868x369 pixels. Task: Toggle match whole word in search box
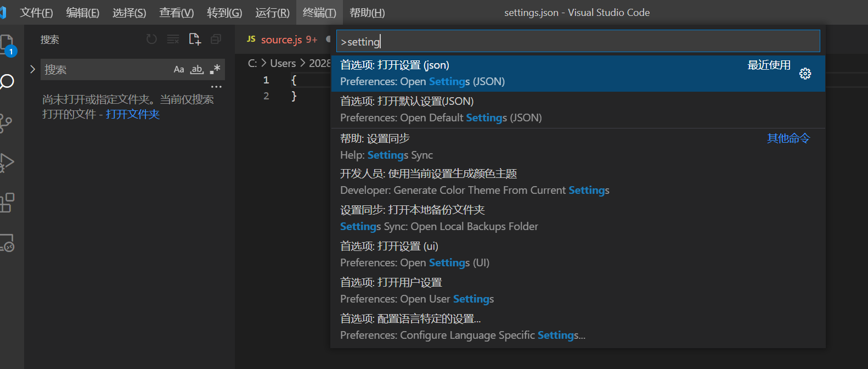pyautogui.click(x=197, y=70)
